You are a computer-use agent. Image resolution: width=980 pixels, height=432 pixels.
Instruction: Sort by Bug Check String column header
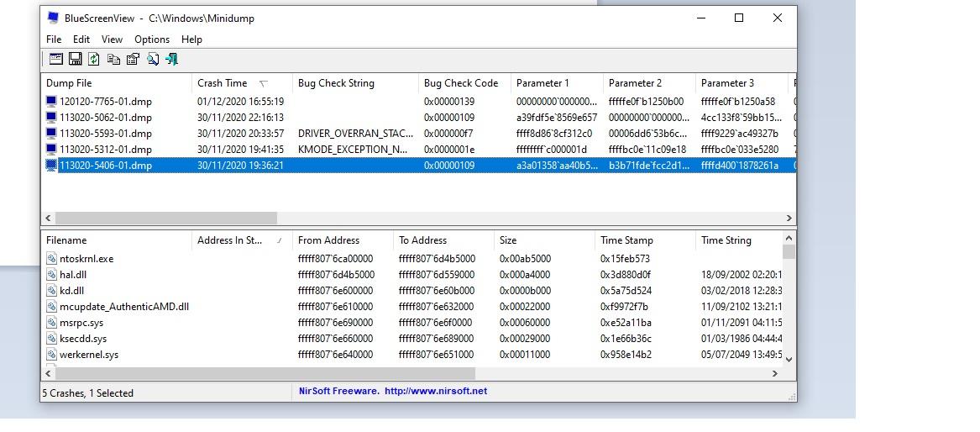(355, 83)
